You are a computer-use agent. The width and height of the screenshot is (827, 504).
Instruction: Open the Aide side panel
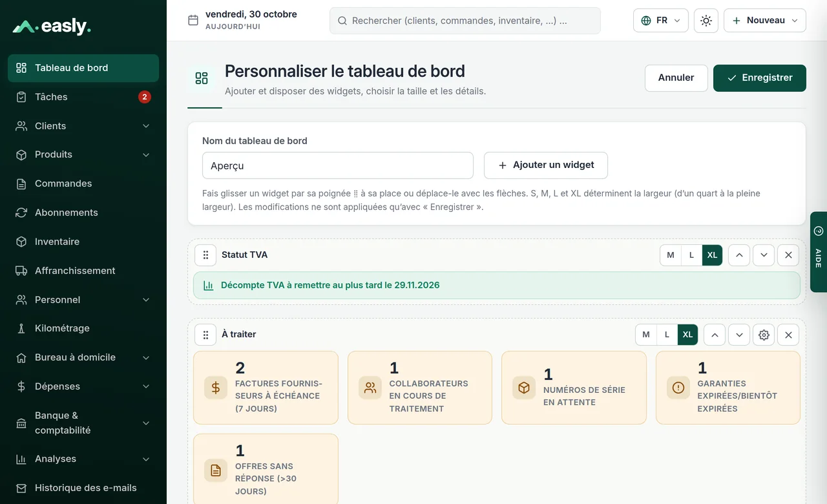click(x=819, y=252)
